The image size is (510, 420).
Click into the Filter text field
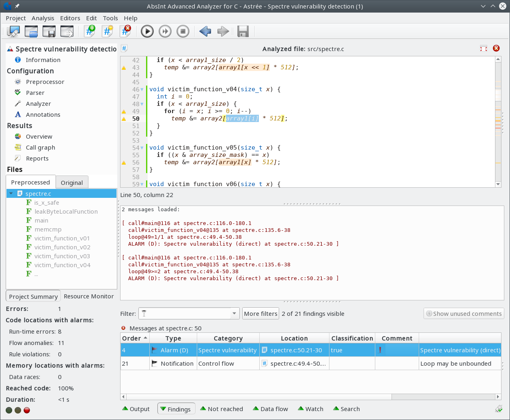tap(185, 313)
